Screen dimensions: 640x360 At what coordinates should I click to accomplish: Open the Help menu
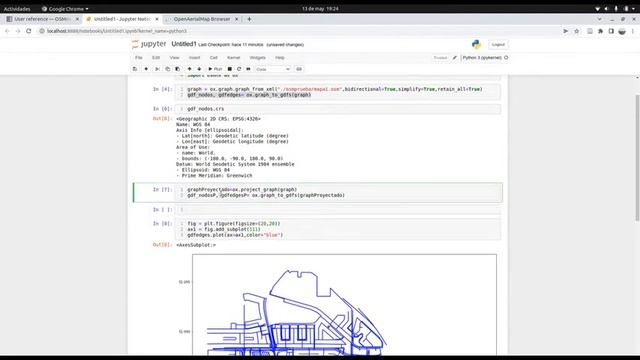click(280, 58)
